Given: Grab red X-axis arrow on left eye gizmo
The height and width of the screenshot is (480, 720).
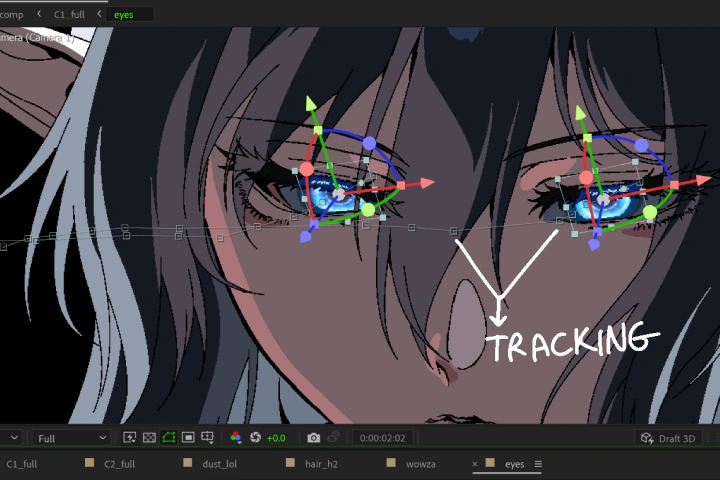Looking at the screenshot, I should pos(427,183).
